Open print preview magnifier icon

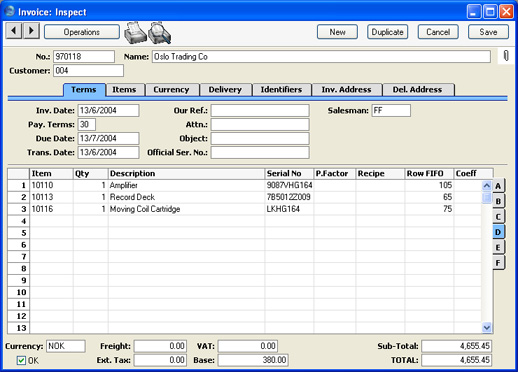pyautogui.click(x=160, y=33)
